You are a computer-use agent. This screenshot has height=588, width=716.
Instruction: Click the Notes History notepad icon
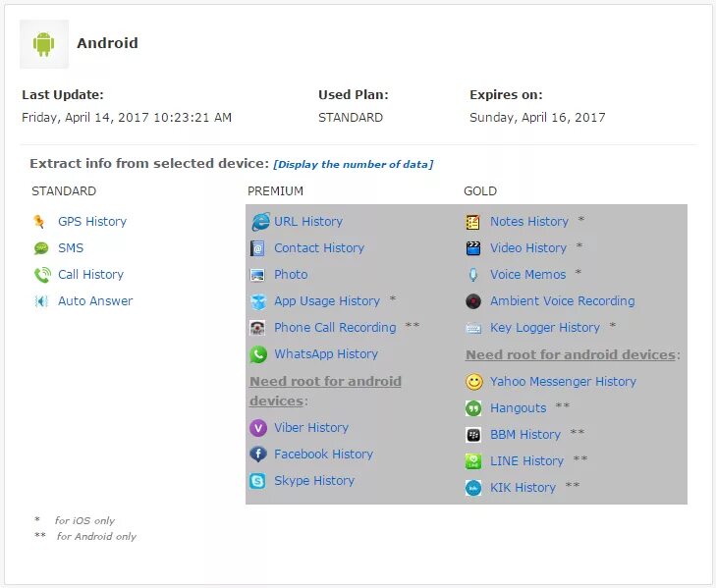click(x=473, y=222)
